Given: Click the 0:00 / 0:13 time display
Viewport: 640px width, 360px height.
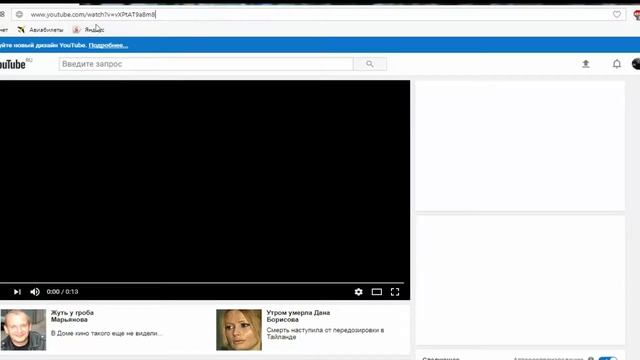Looking at the screenshot, I should (x=62, y=292).
